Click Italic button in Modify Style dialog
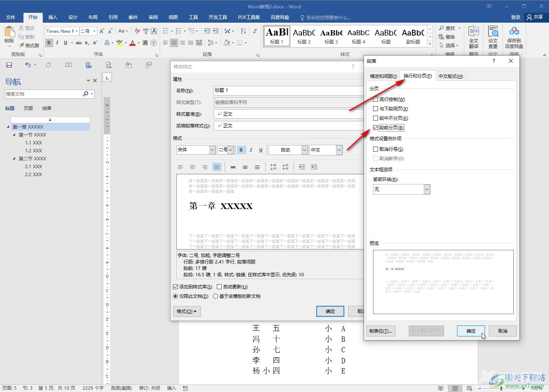 [x=251, y=150]
